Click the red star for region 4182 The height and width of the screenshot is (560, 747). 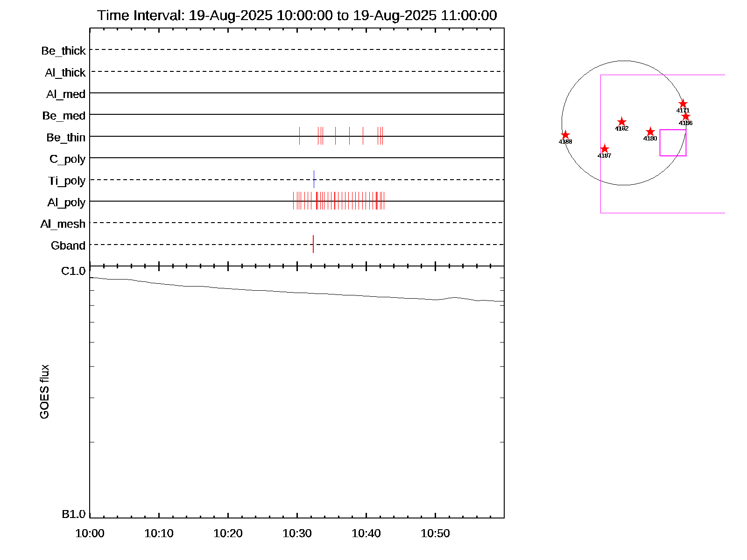(621, 122)
